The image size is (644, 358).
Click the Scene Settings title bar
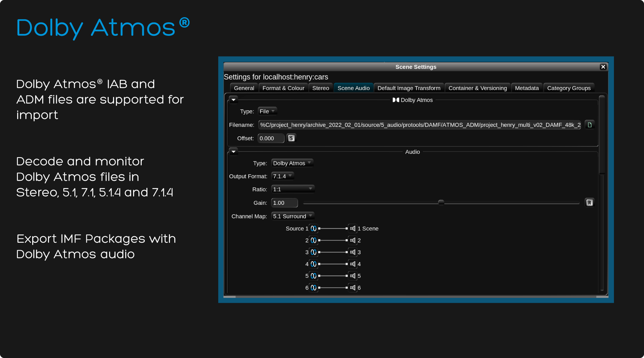416,67
